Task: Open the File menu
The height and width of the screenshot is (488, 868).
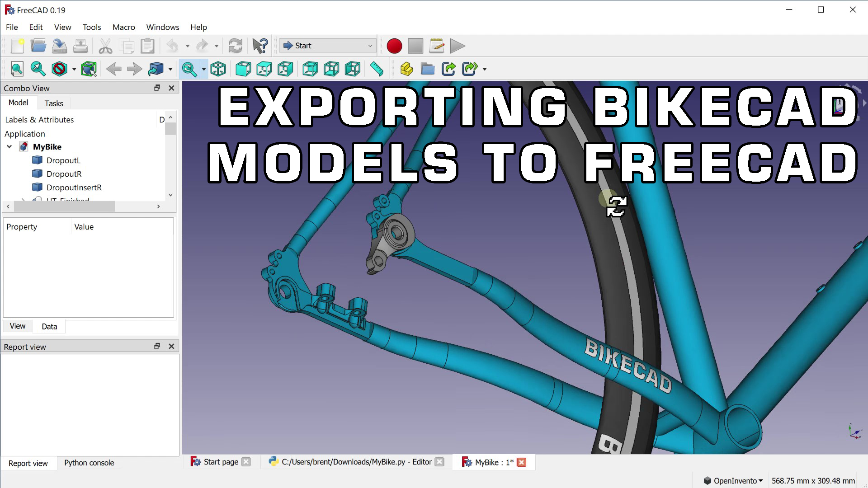Action: point(12,27)
